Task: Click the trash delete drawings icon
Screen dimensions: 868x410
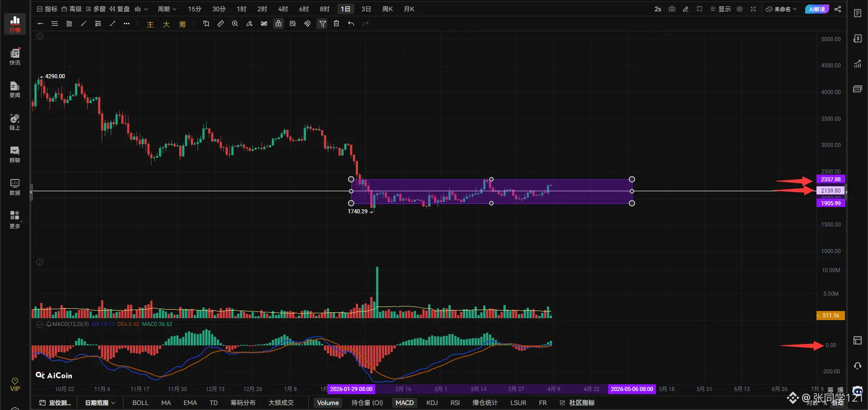Action: click(x=336, y=24)
